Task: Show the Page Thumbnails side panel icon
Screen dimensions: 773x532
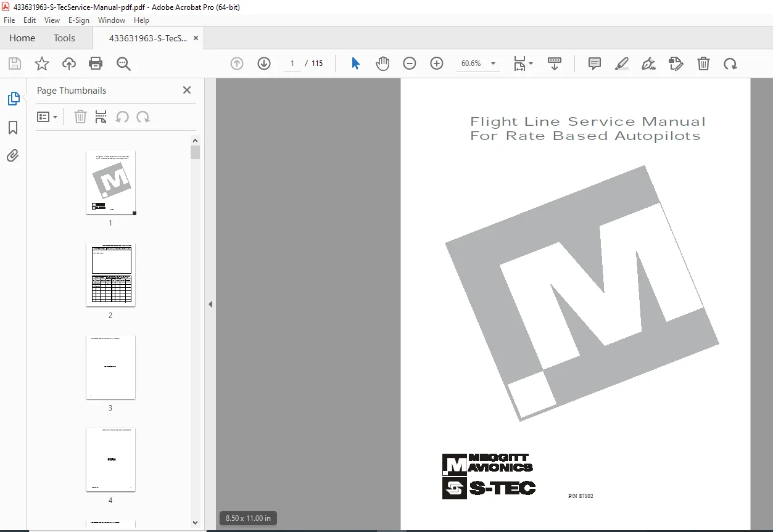Action: 13,99
